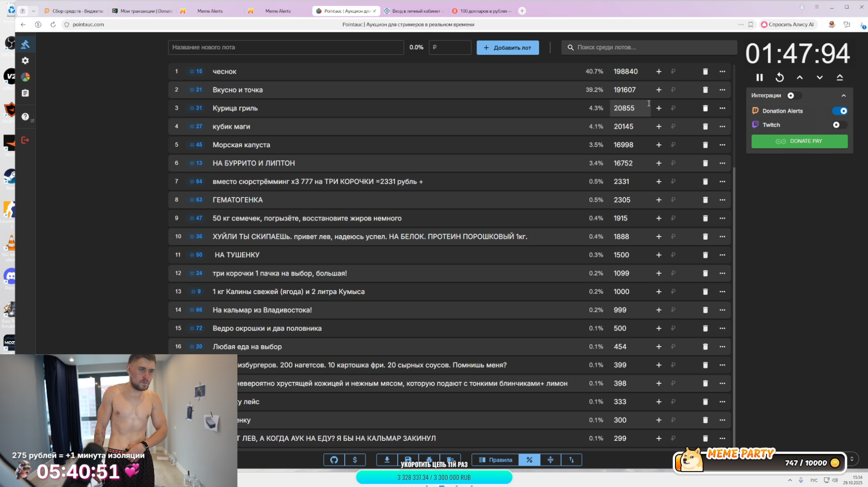868x487 pixels.
Task: Open the wheel chart sidebar icon
Action: (x=25, y=77)
